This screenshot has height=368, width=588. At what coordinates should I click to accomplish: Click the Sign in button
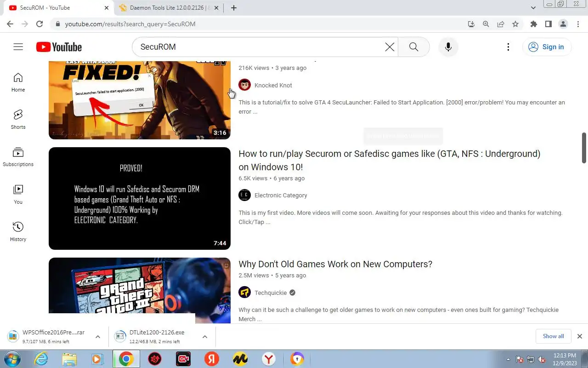547,47
